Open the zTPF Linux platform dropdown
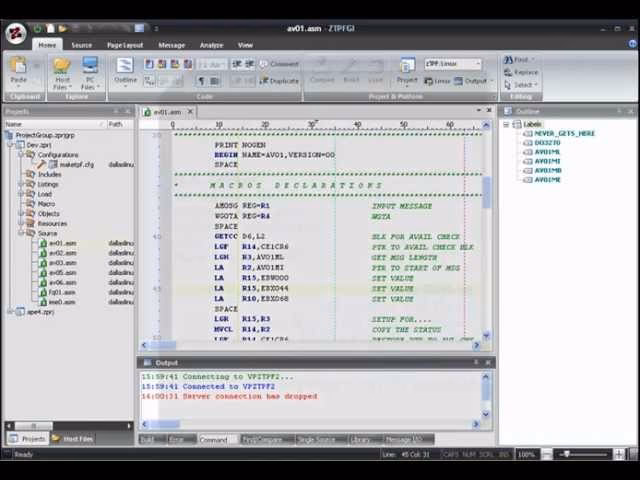Screen dimensions: 640x480 (x=478, y=64)
